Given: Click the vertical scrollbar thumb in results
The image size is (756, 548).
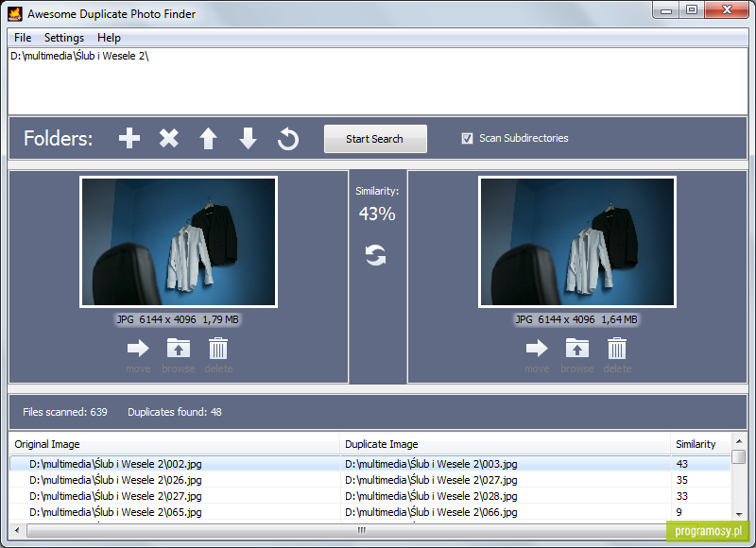Looking at the screenshot, I should (x=738, y=456).
